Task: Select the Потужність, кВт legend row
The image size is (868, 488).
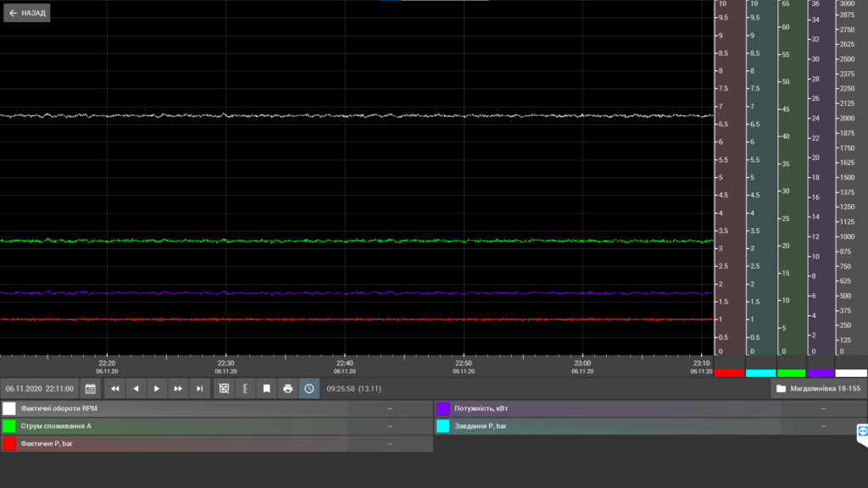Action: click(x=651, y=408)
